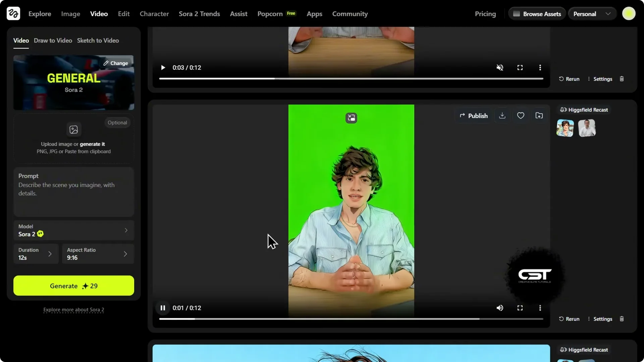Save the Recast video to a folder

[539, 115]
